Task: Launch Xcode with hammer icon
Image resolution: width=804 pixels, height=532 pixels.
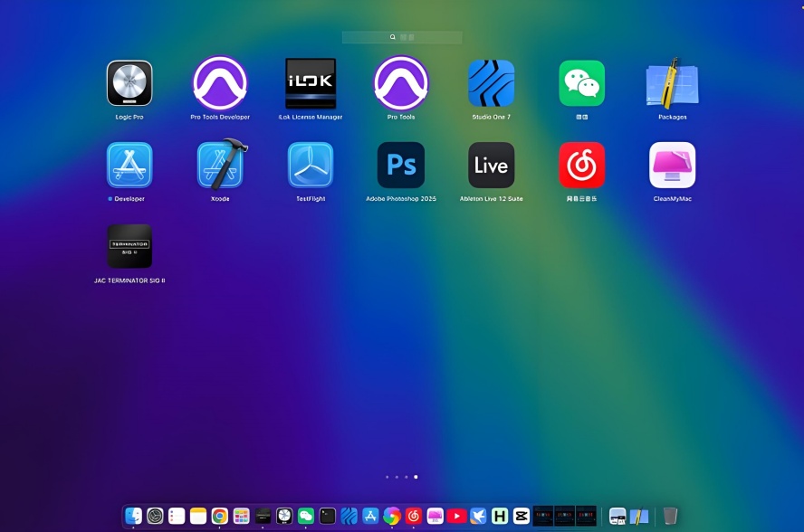Action: coord(222,164)
